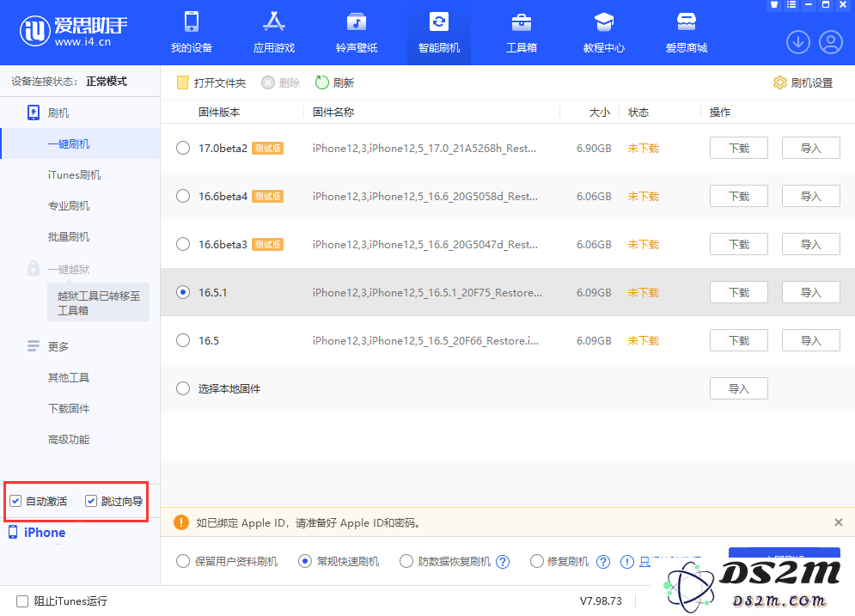Click the blue exclamation info icon
This screenshot has height=616, width=855.
coord(627,562)
